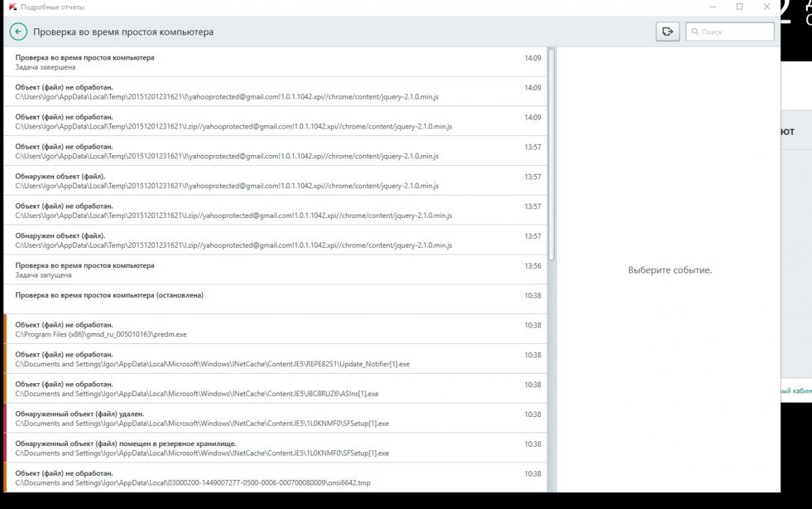Select the scan (остановлена) event
This screenshot has width=812, height=509.
click(x=275, y=299)
